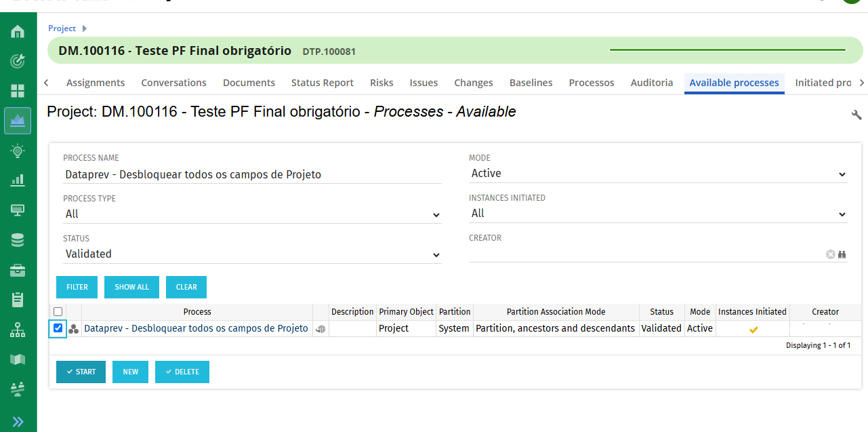868x432 pixels.
Task: Expand the Process Type dropdown
Action: tap(251, 214)
